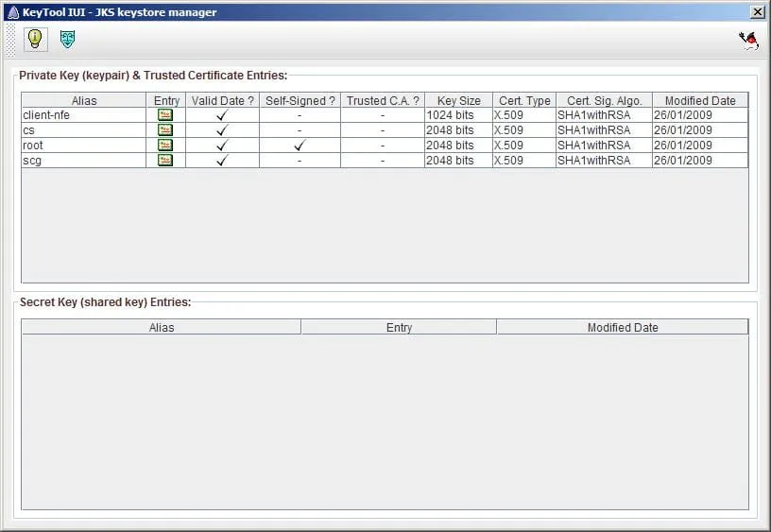Screen dimensions: 771x532
Task: Click the teal mask toolbar icon
Action: [67, 39]
